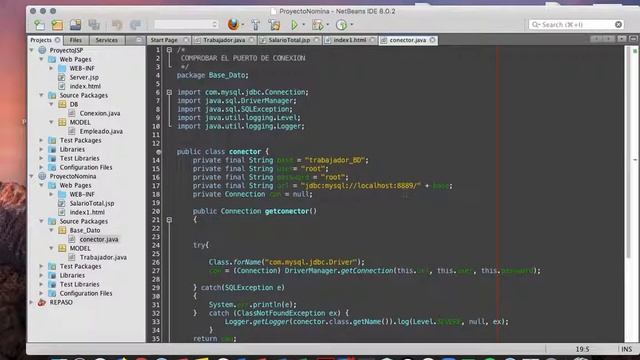Viewport: 640px width, 360px height.
Task: Click the Redo toolbar icon
Action: (x=135, y=25)
